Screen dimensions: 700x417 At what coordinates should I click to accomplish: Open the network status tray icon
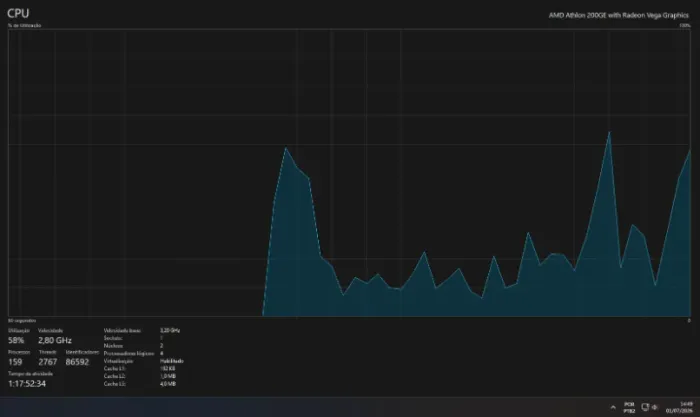tap(645, 407)
